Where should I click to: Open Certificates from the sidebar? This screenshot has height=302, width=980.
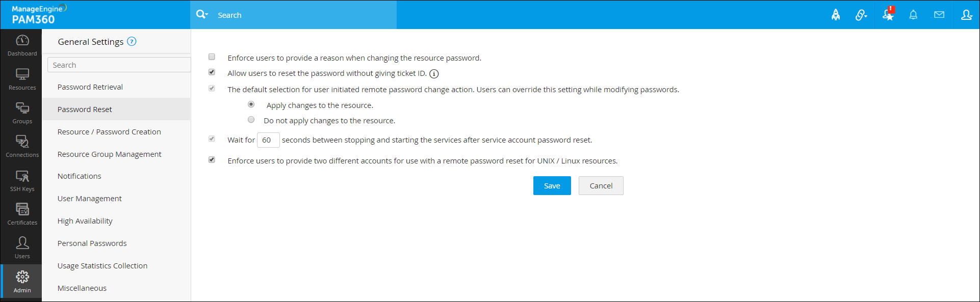coord(22,214)
